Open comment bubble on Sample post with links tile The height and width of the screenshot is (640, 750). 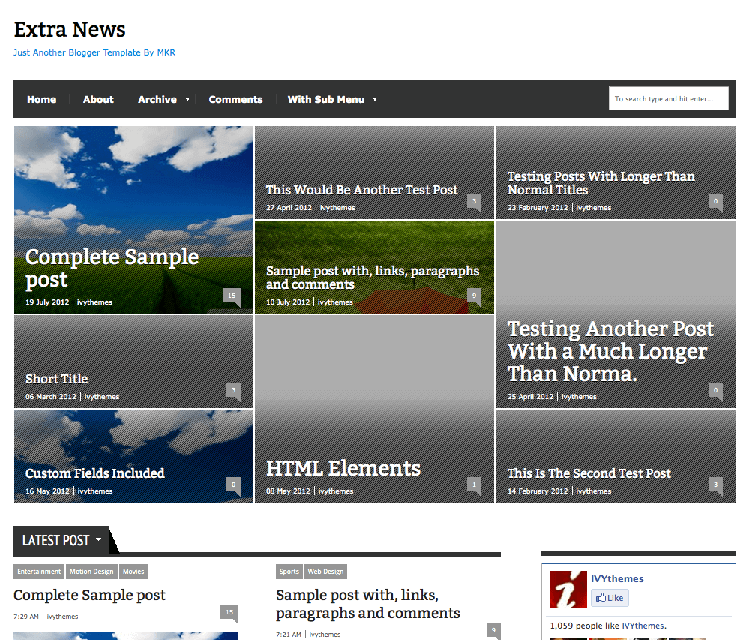pyautogui.click(x=474, y=297)
